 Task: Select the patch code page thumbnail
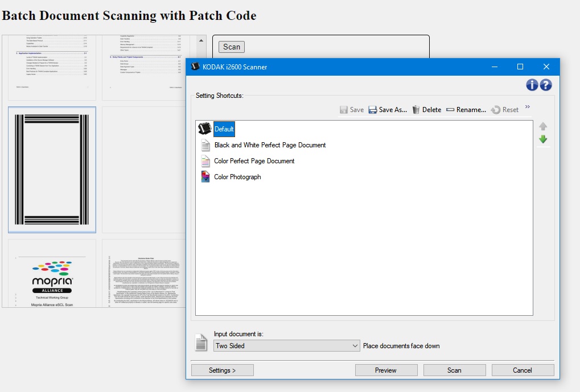[x=52, y=170]
